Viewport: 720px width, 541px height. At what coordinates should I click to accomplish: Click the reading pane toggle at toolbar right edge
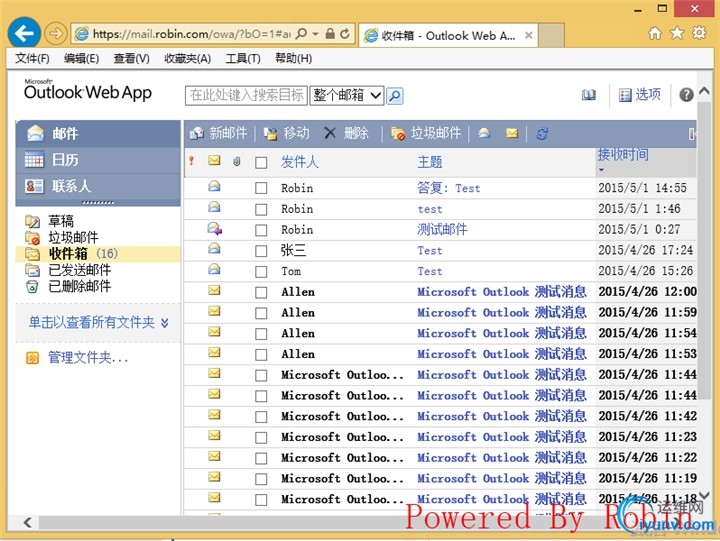point(692,134)
